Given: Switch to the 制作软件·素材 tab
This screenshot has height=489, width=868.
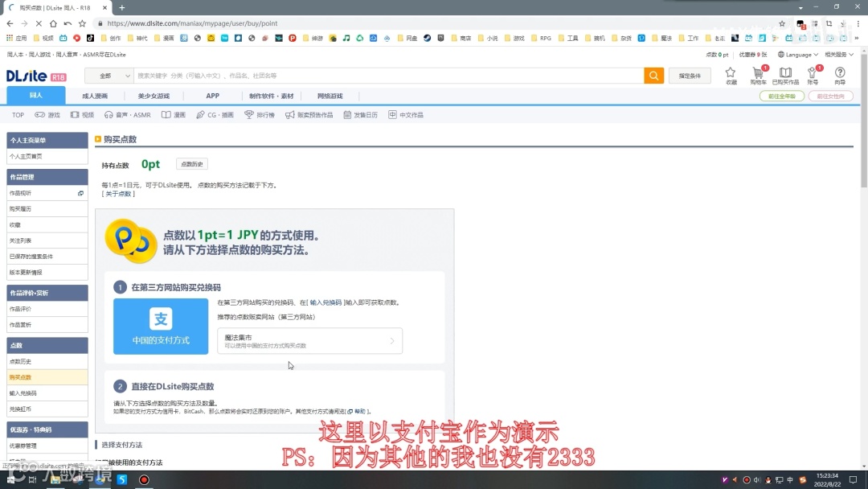Looking at the screenshot, I should coord(272,96).
